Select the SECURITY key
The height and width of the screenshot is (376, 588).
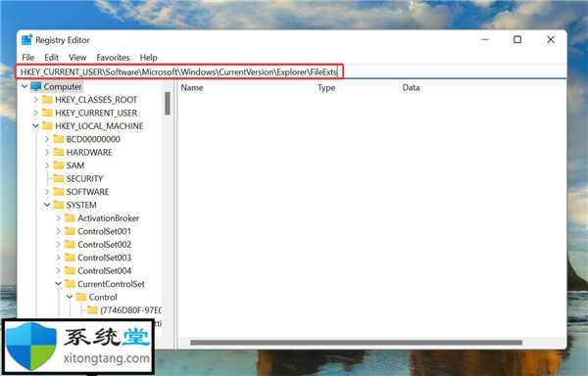[84, 178]
